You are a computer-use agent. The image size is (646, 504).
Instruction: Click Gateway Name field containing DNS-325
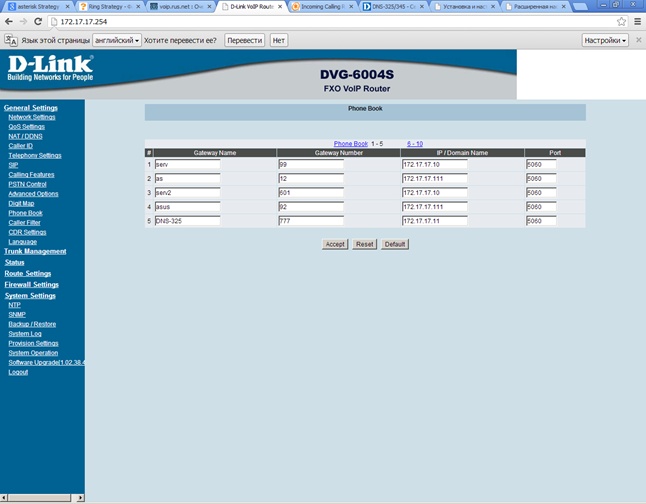point(187,221)
